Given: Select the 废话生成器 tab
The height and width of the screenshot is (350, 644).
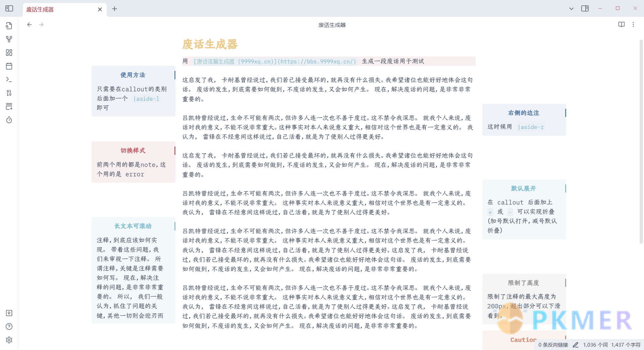Looking at the screenshot, I should coord(64,9).
